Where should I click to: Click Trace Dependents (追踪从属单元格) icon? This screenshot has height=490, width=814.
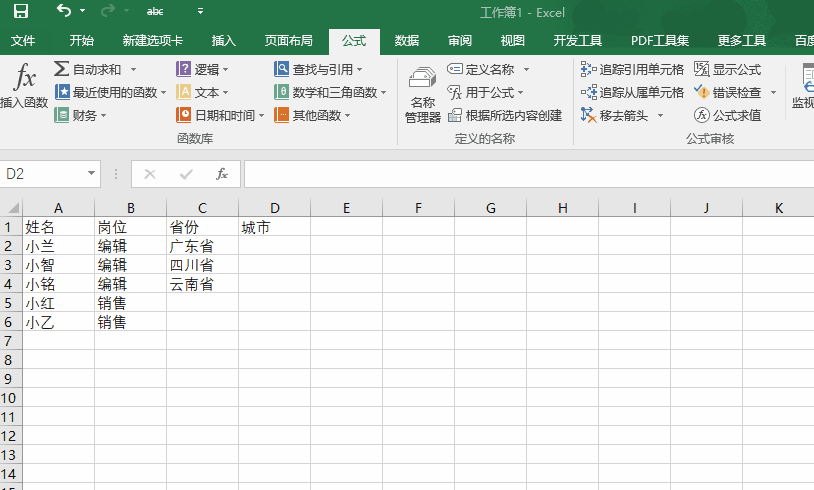pos(588,92)
